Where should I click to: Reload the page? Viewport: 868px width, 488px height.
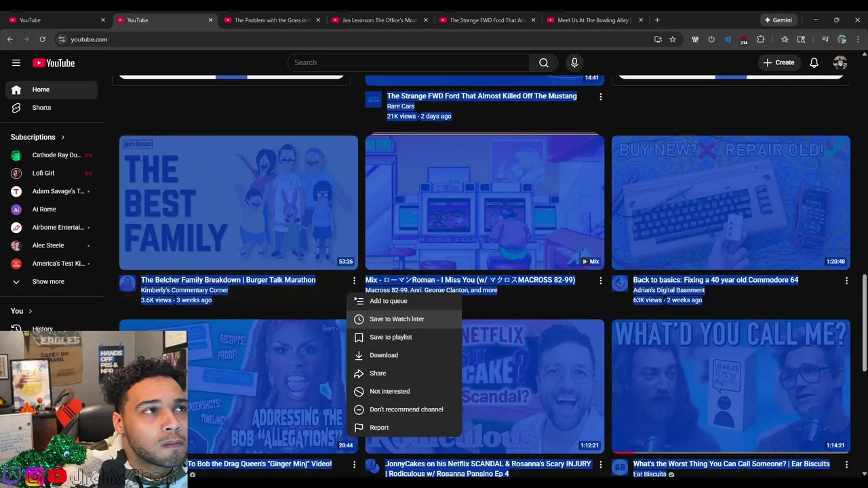click(42, 39)
